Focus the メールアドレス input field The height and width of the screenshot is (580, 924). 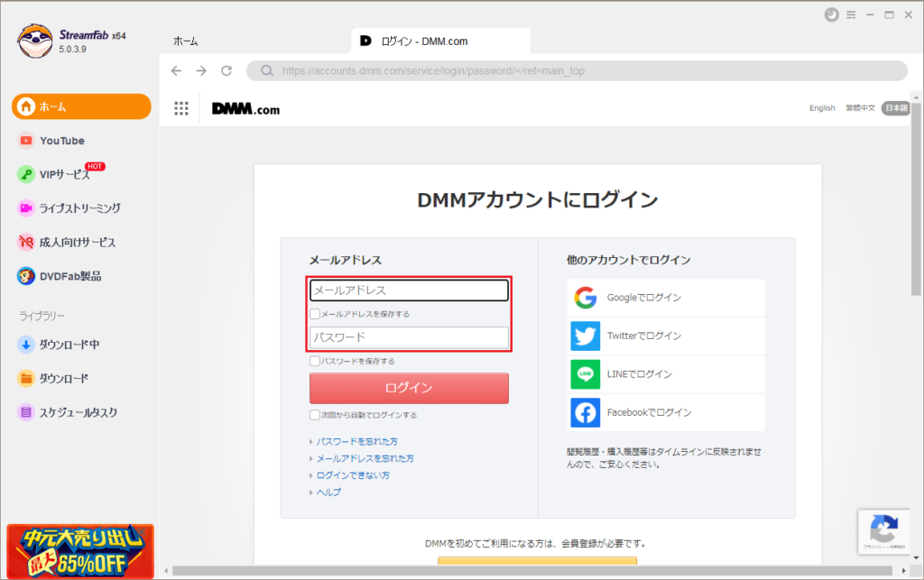point(409,290)
